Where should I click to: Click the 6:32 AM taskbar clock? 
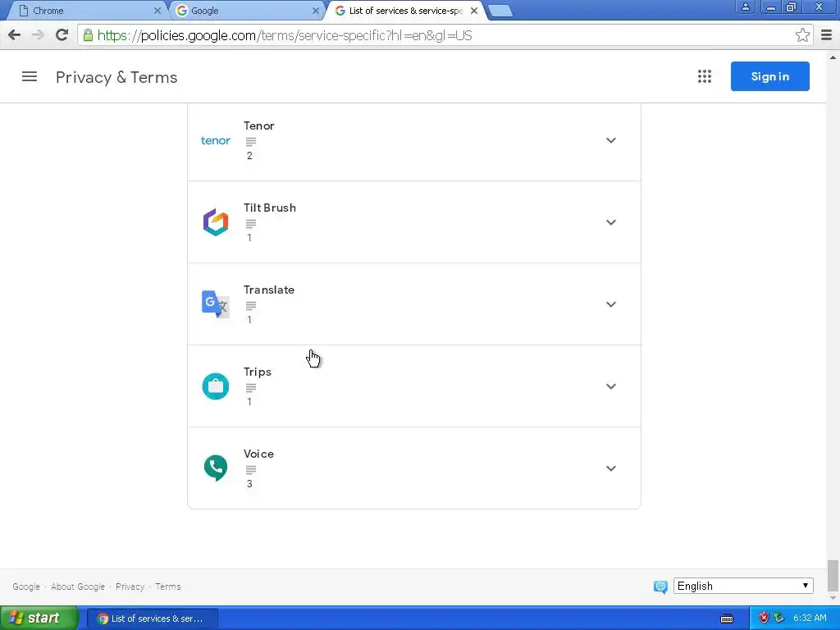click(810, 619)
